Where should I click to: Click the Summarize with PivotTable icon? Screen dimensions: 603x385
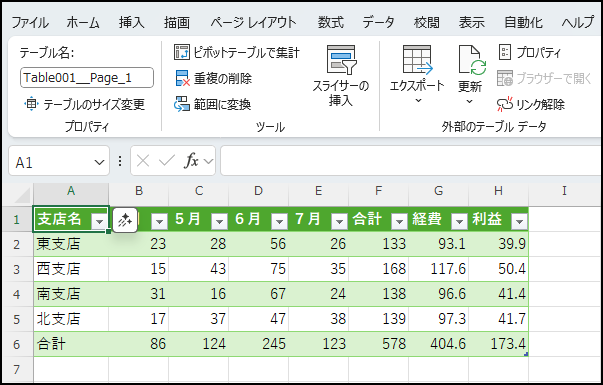[182, 52]
